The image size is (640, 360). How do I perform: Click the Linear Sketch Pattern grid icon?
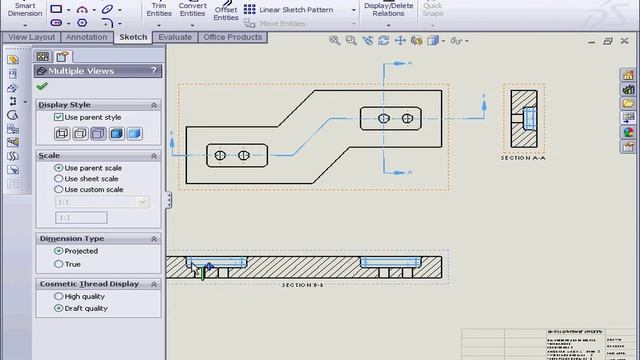(x=249, y=9)
